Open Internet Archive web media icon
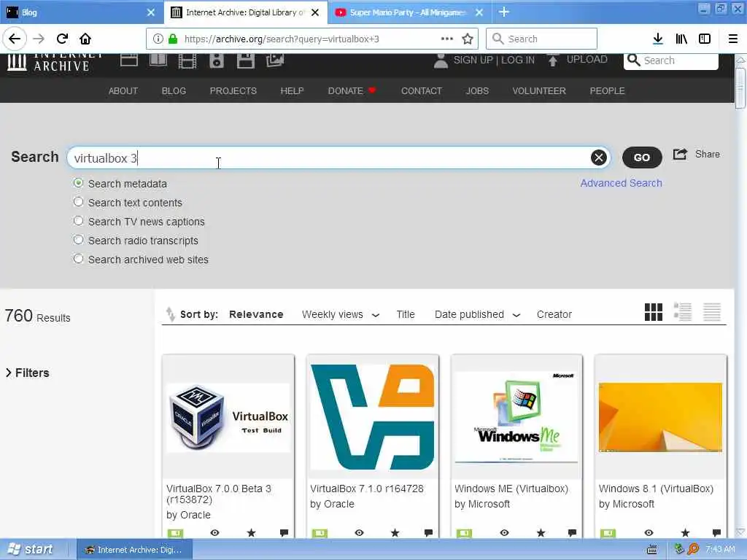This screenshot has width=747, height=560. (x=129, y=61)
